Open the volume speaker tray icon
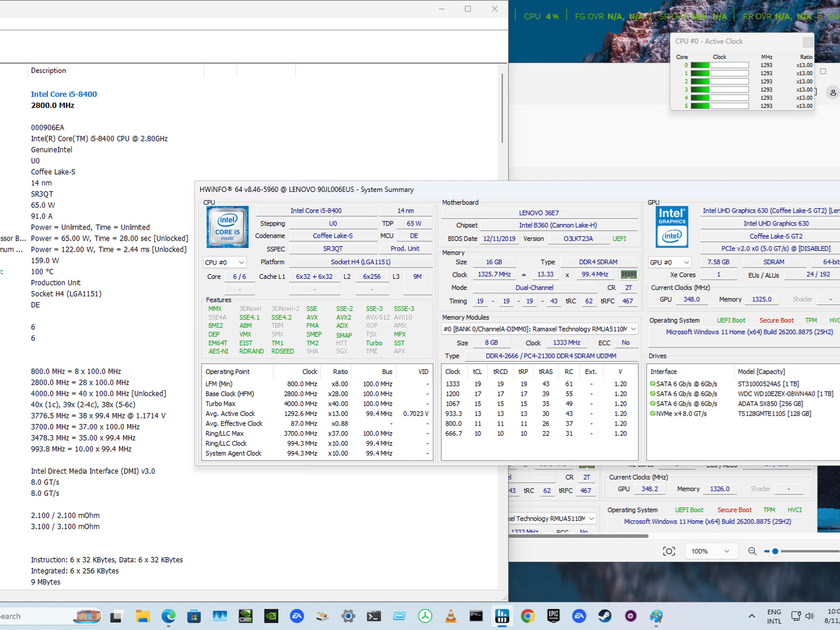Screen dimensions: 840x630 tap(809, 616)
